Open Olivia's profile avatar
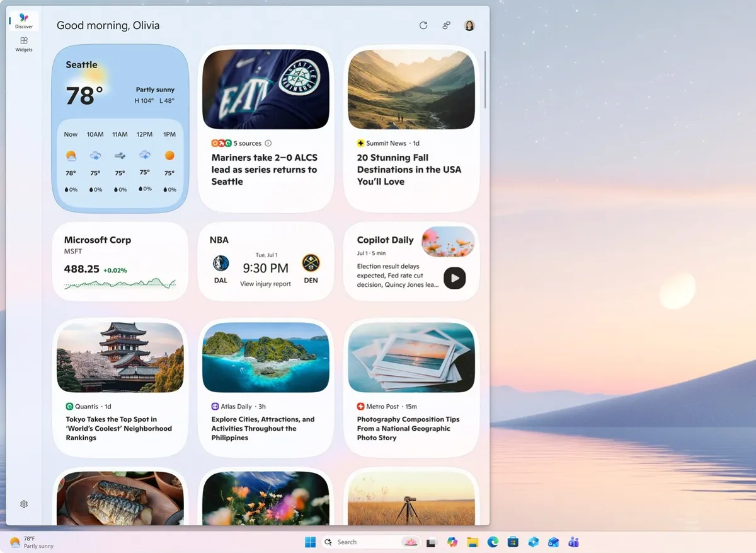Screen dimensions: 756x553 click(469, 25)
